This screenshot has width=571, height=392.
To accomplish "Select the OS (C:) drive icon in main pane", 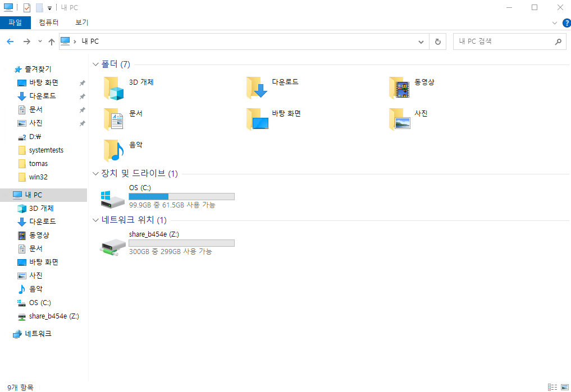I will tap(112, 199).
